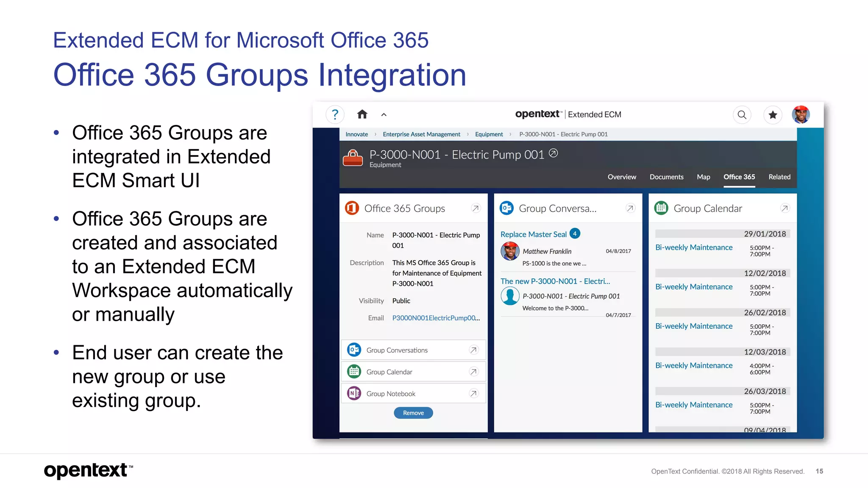Image resolution: width=868 pixels, height=488 pixels.
Task: Click the Group Calendar tile header icon
Action: coord(661,208)
